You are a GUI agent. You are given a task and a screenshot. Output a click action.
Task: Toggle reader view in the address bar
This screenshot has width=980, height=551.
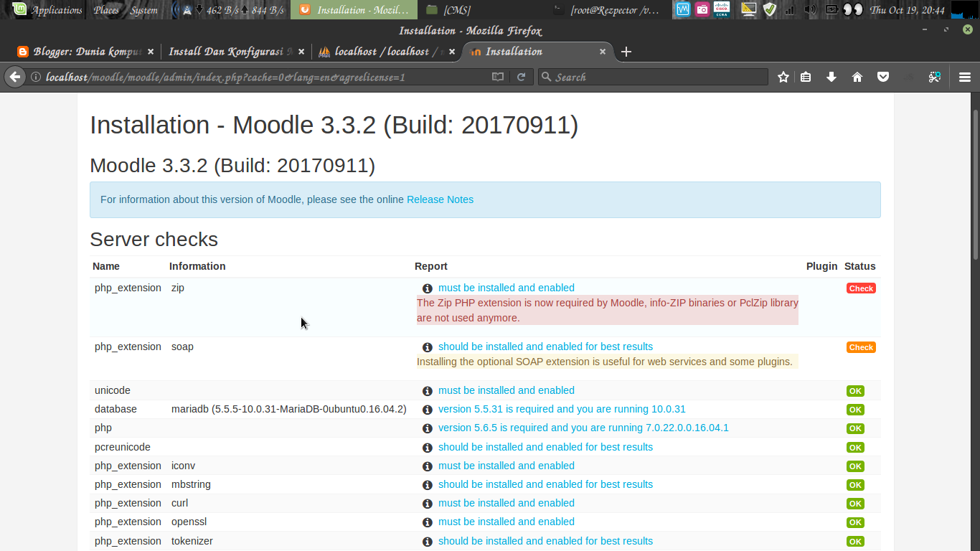tap(498, 77)
